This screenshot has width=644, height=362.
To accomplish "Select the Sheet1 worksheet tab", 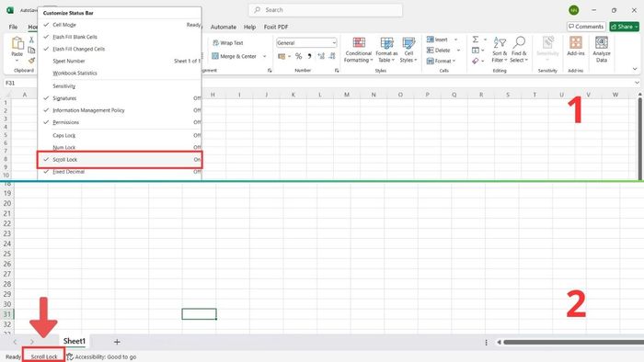I will point(75,341).
